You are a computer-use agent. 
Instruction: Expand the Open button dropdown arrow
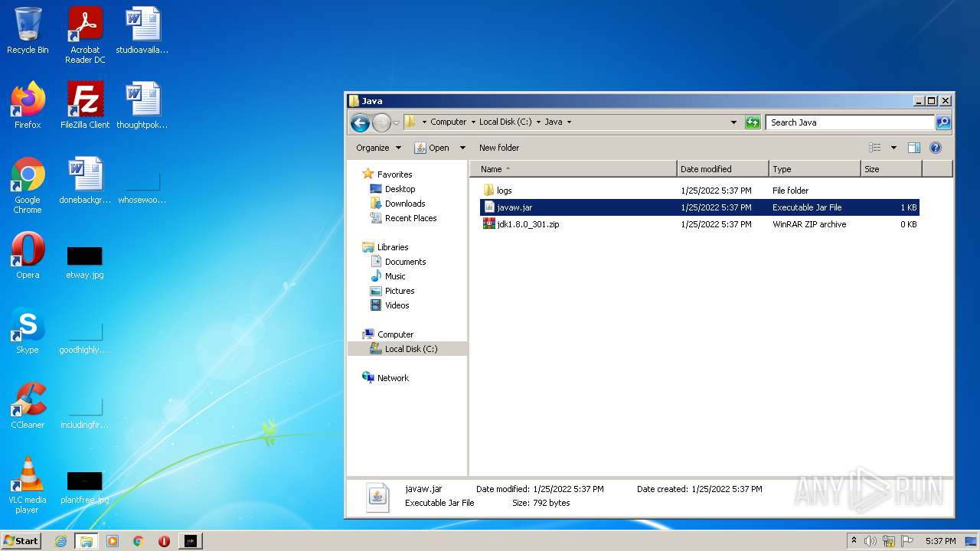pyautogui.click(x=462, y=148)
